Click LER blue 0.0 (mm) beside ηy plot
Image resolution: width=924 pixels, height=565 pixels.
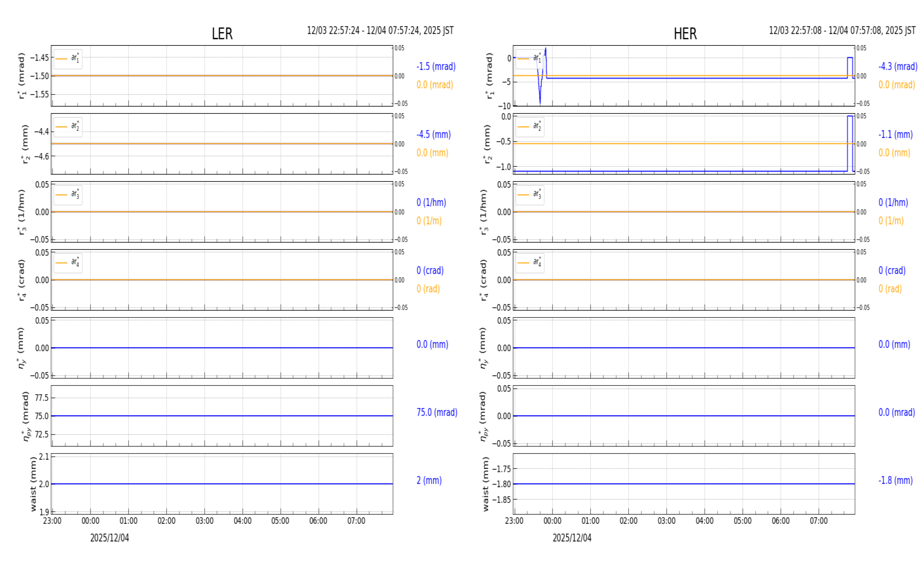(432, 345)
